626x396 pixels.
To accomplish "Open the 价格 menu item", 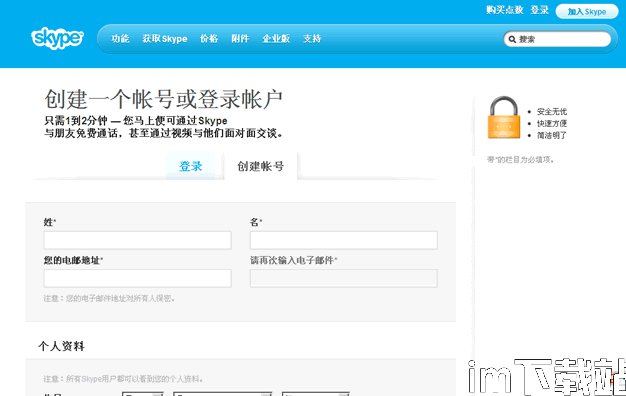I will pos(209,39).
